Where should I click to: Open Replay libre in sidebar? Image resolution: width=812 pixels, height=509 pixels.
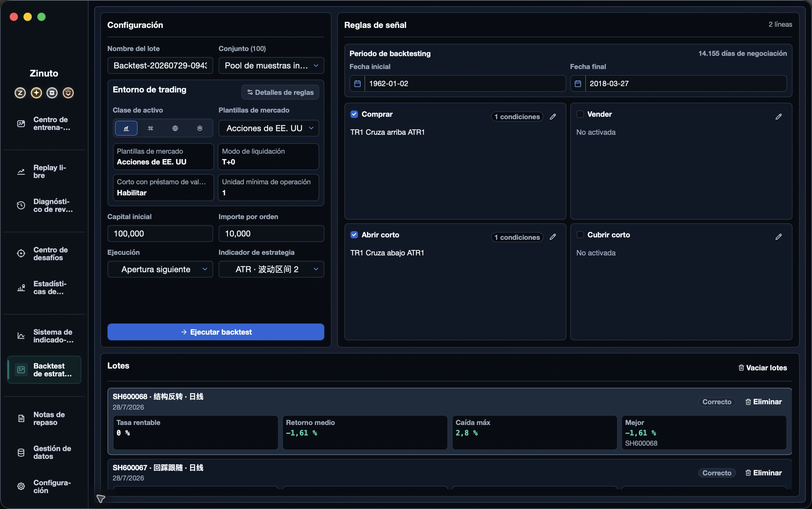(x=44, y=172)
